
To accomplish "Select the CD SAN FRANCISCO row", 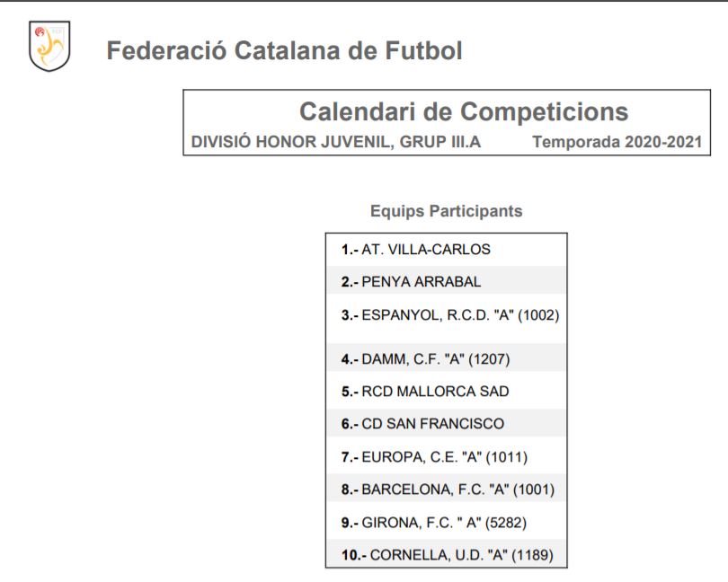I will point(446,424).
